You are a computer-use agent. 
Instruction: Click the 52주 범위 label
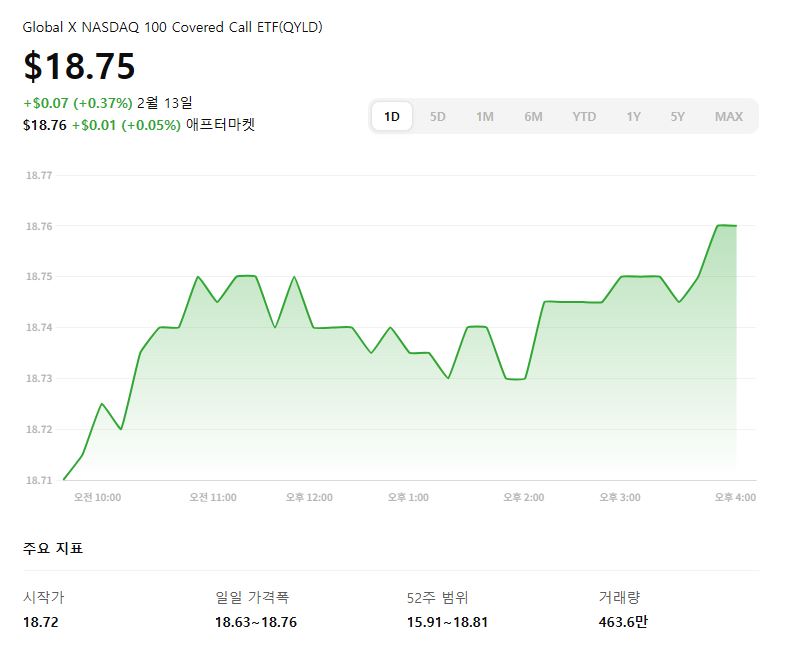click(x=437, y=598)
